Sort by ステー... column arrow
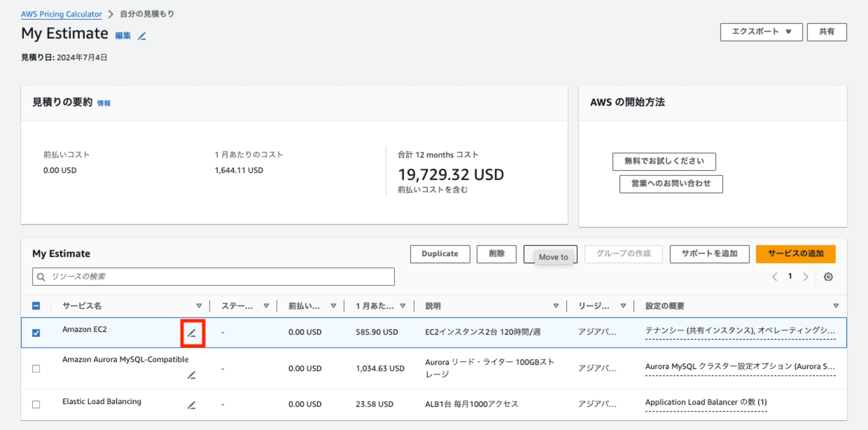Image resolution: width=868 pixels, height=430 pixels. click(x=266, y=306)
